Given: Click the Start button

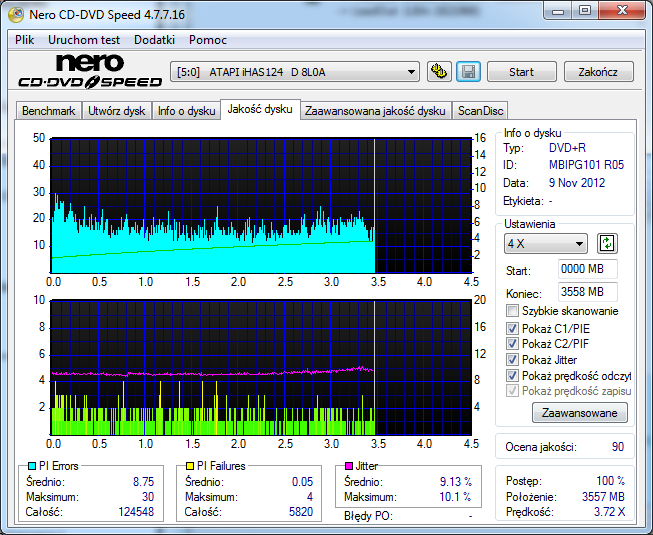Looking at the screenshot, I should coord(521,72).
